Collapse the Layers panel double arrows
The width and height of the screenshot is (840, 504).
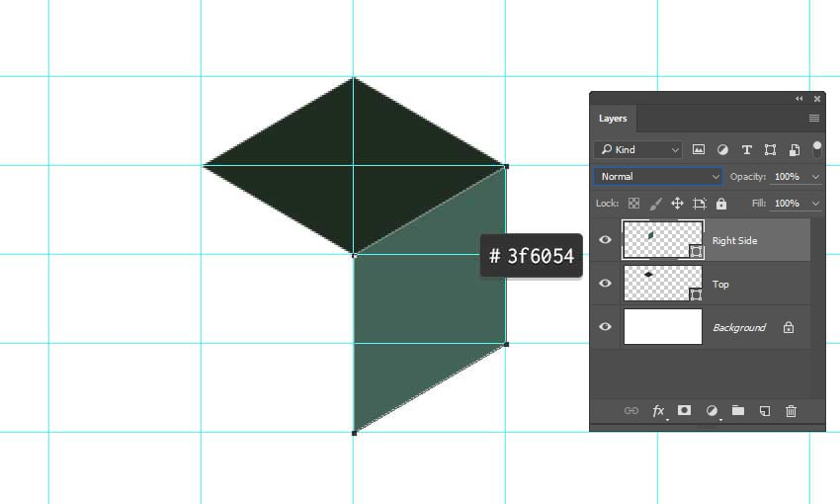tap(799, 99)
